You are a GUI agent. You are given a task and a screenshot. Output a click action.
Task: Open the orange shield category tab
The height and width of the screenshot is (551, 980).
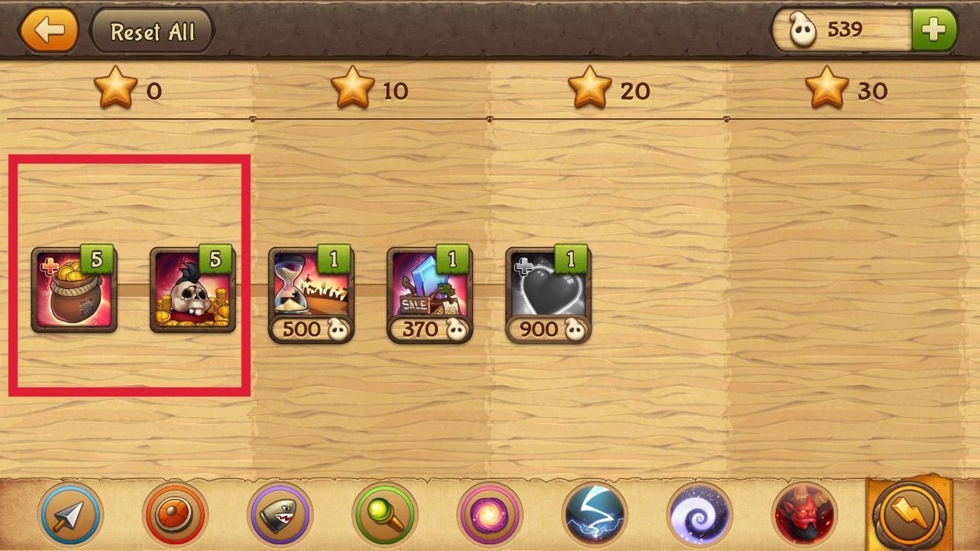coord(175,514)
